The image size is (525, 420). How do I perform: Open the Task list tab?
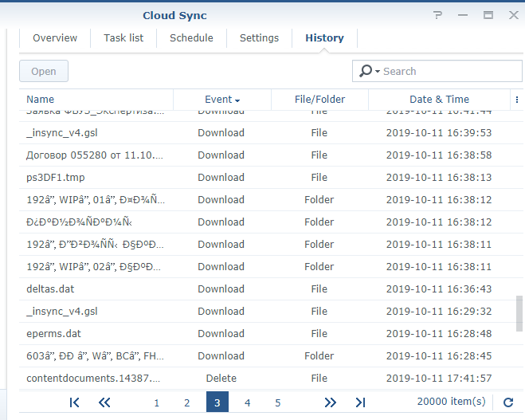[x=123, y=38]
